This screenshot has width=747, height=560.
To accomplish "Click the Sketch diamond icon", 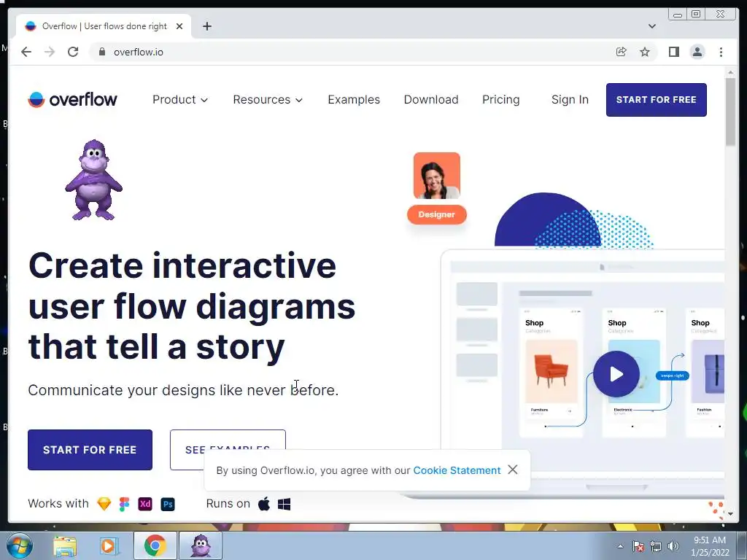I will (x=104, y=504).
